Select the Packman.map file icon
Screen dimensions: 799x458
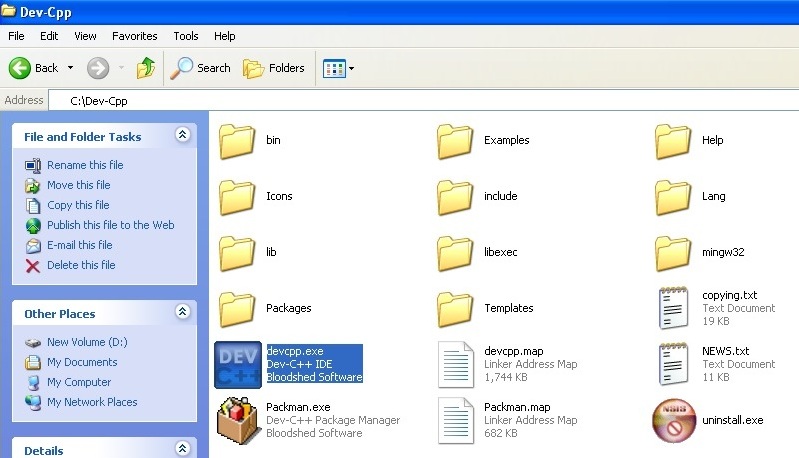coord(456,421)
